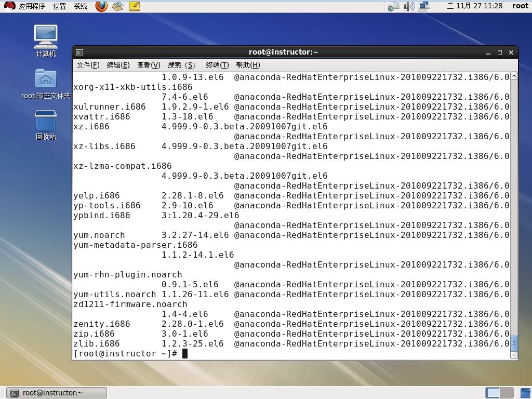The height and width of the screenshot is (399, 532).
Task: Launch Firefox from the top panel
Action: [101, 6]
